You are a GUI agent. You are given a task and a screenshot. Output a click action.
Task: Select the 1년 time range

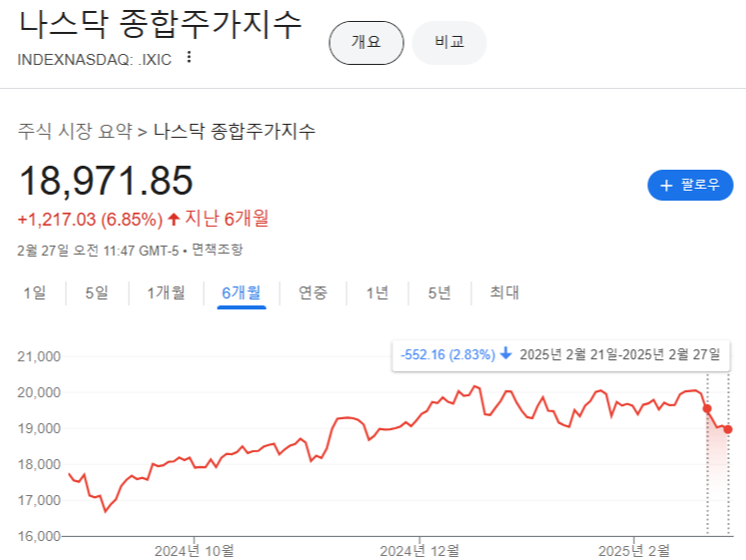pos(376,292)
